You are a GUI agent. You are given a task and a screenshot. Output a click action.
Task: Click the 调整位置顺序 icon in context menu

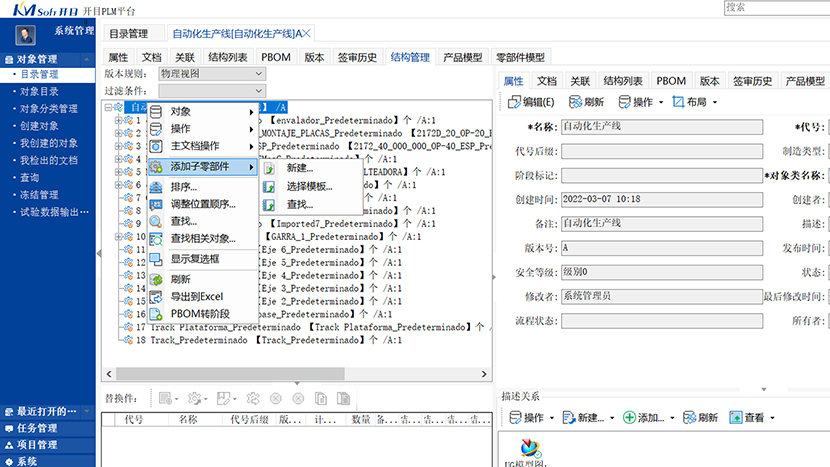[x=157, y=204]
